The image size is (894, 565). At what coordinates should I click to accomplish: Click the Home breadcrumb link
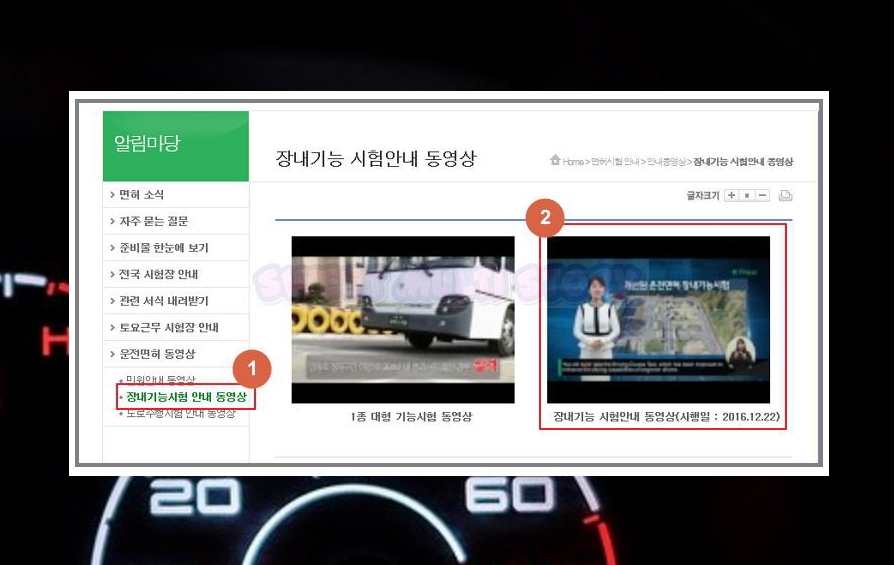point(573,162)
